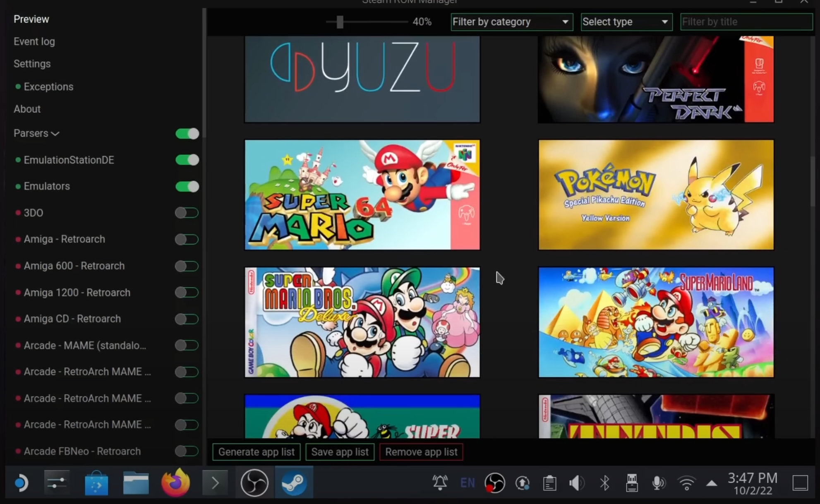Enable the 3DO parser switch

(x=187, y=213)
